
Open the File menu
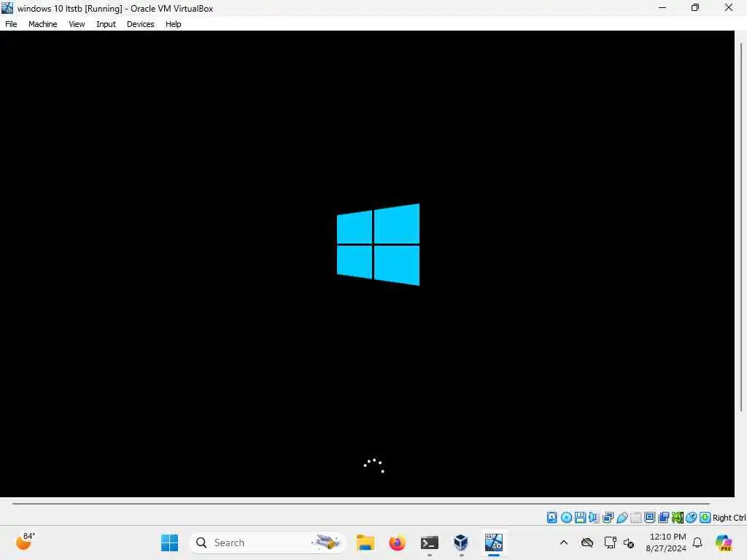[x=11, y=24]
